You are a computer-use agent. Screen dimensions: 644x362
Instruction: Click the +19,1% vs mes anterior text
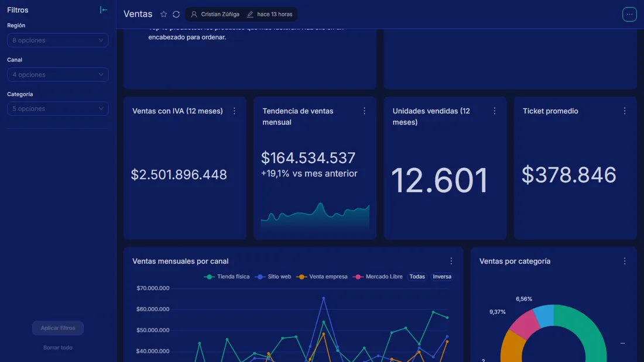(309, 174)
